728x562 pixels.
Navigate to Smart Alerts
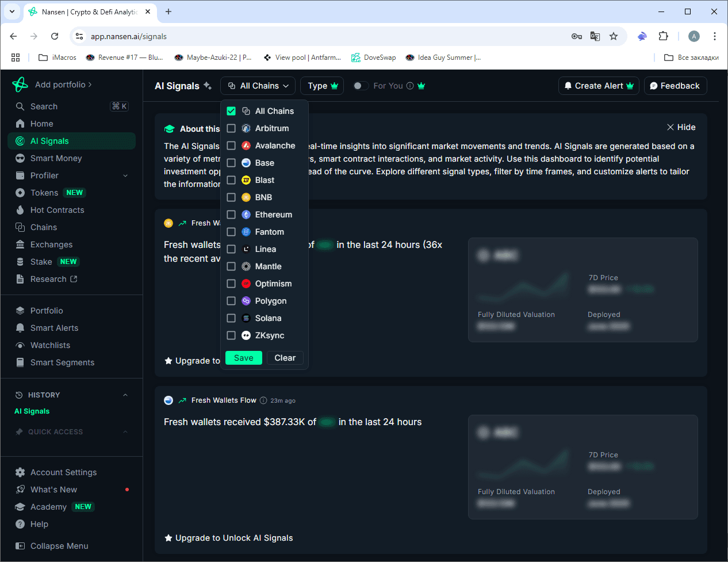71,328
